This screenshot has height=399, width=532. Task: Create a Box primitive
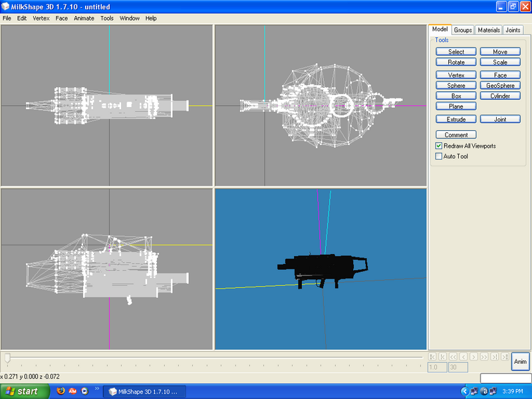[456, 96]
